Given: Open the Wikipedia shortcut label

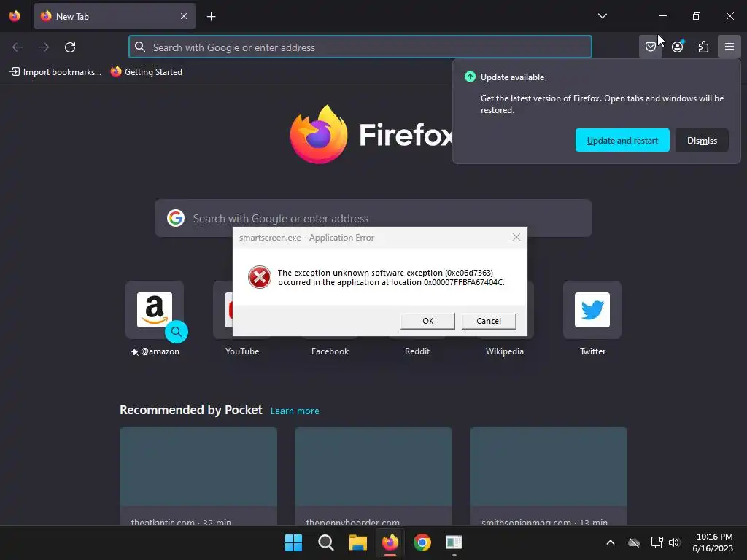Looking at the screenshot, I should click(505, 351).
